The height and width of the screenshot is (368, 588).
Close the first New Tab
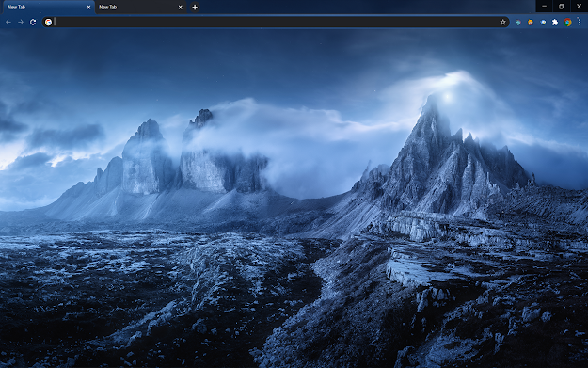88,8
